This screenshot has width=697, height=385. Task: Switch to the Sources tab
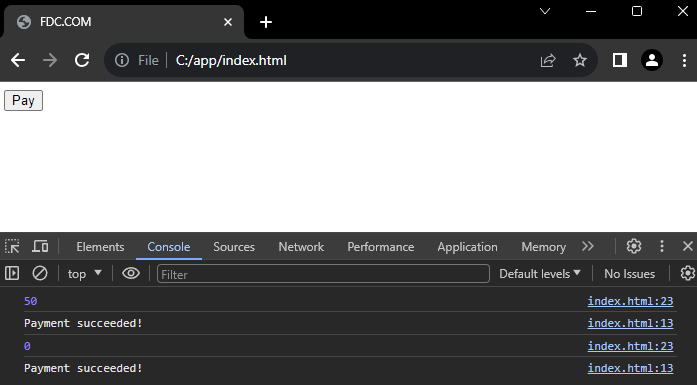(234, 247)
